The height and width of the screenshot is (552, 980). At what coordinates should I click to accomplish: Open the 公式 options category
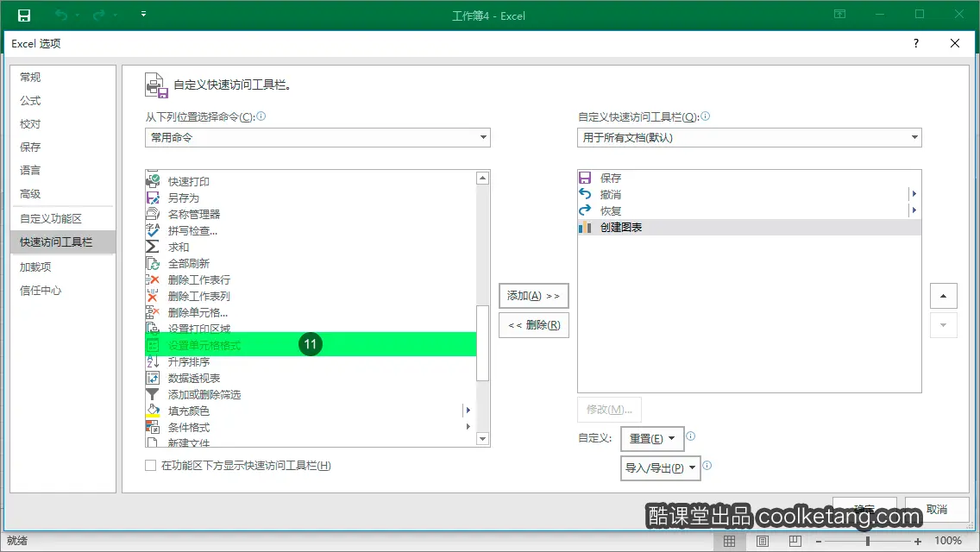[62, 101]
